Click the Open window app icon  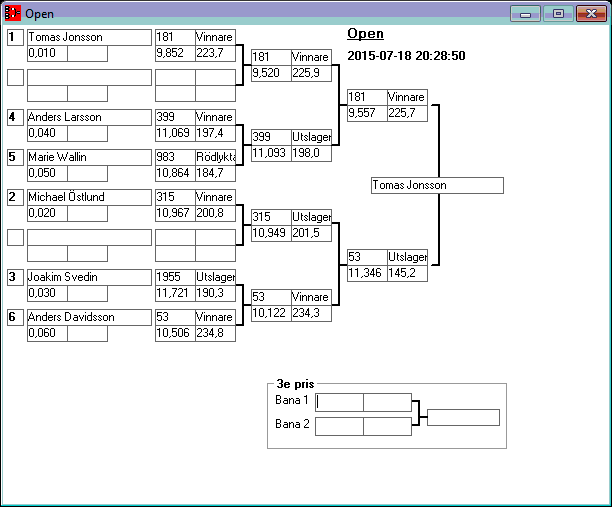(13, 14)
